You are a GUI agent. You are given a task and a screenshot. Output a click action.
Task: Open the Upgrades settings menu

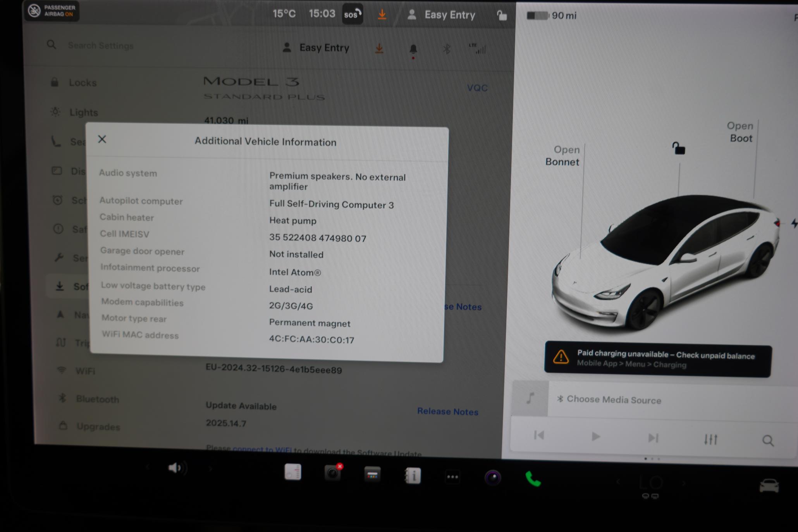90,427
